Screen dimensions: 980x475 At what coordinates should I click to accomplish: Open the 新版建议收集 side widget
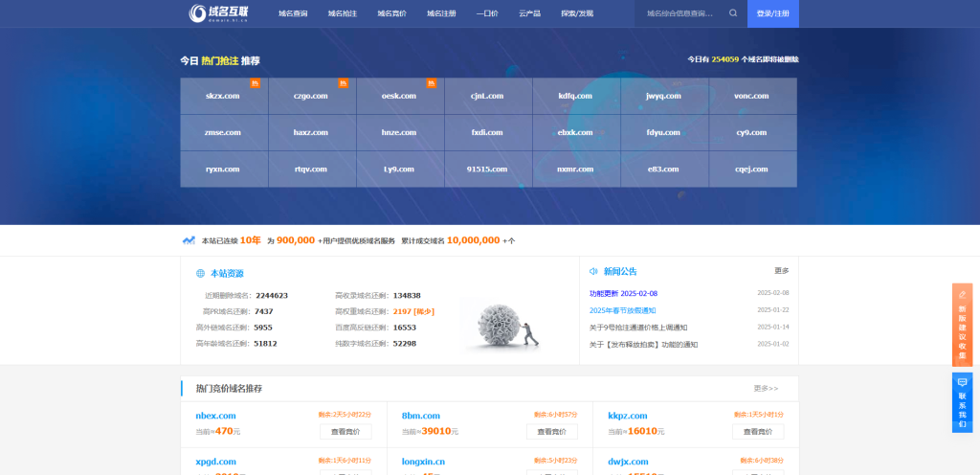[962, 325]
